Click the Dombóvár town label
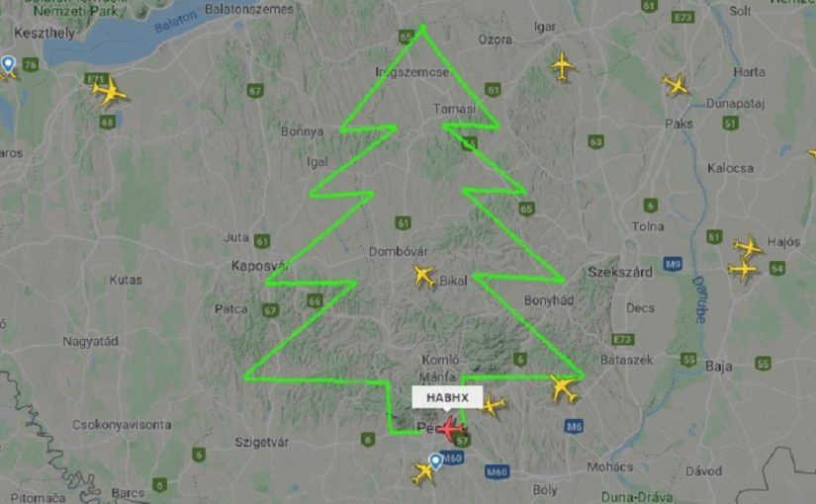This screenshot has width=816, height=504. (399, 252)
